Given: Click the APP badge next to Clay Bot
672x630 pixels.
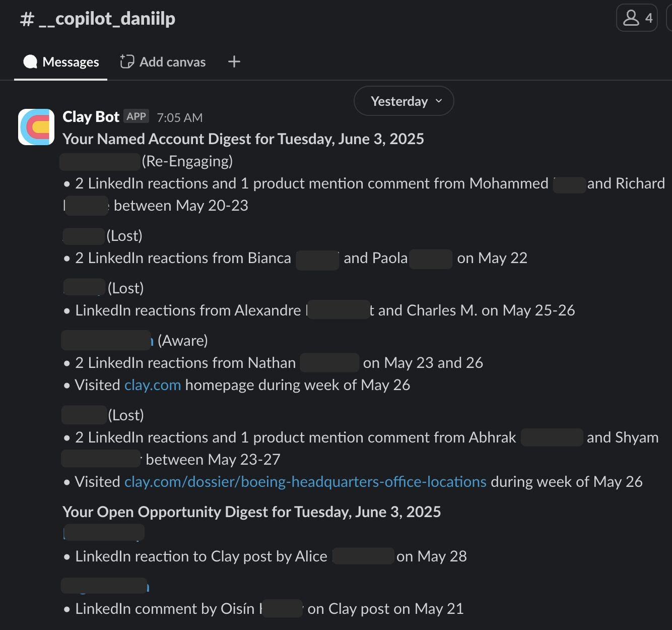Looking at the screenshot, I should [x=136, y=116].
